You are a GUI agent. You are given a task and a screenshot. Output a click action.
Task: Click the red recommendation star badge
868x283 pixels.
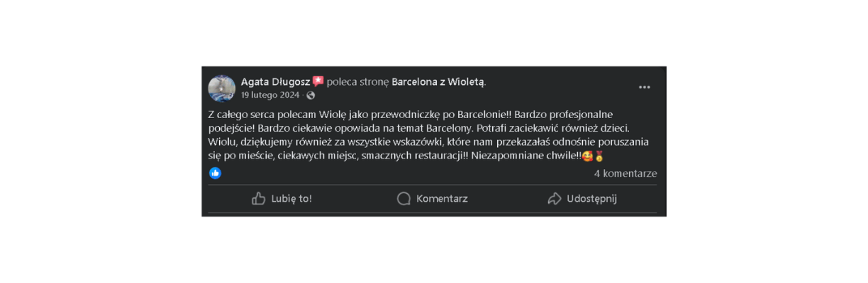tap(318, 81)
